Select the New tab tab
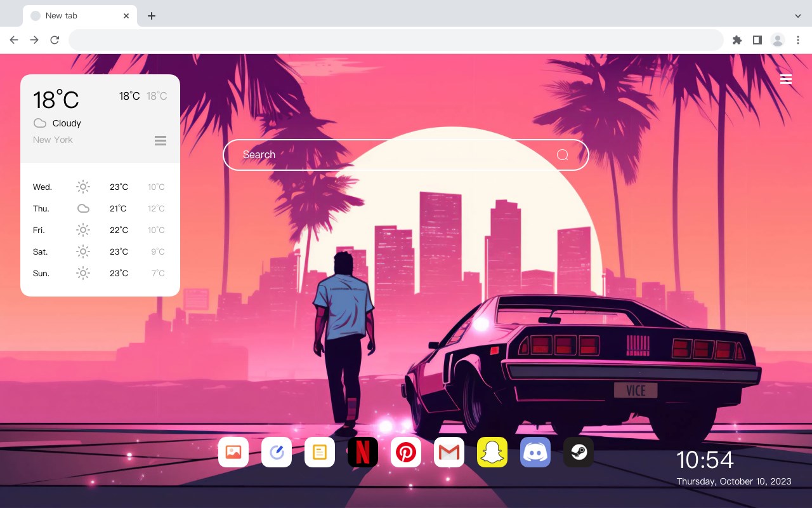This screenshot has width=812, height=508. [x=79, y=16]
